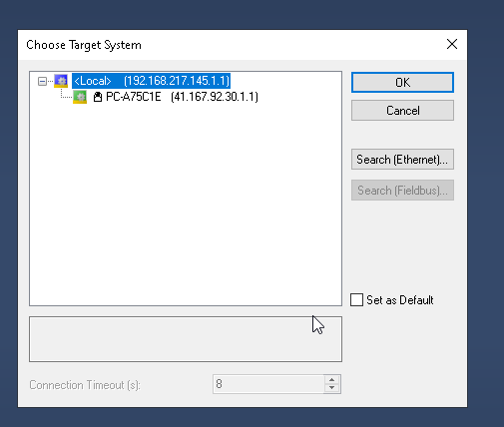504x427 pixels.
Task: Decrease Connection Timeout with down arrow
Action: click(x=331, y=388)
